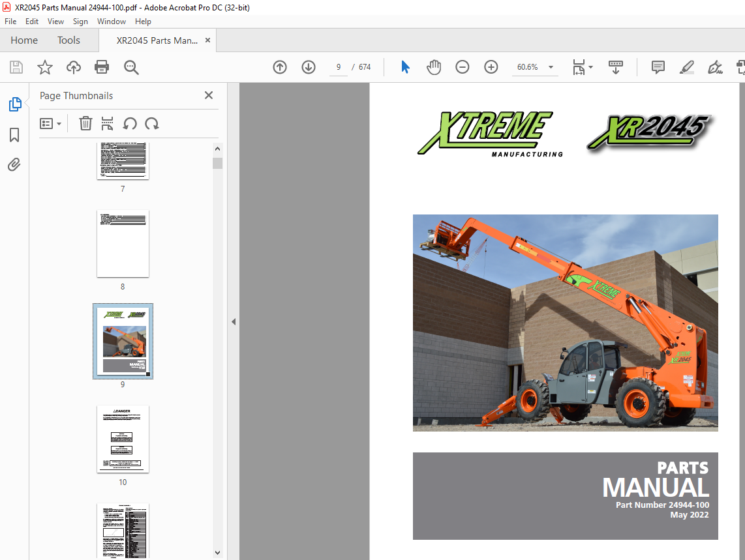Close the XR2045 Parts Manual tab
Screen dimensions: 745x560
[207, 40]
